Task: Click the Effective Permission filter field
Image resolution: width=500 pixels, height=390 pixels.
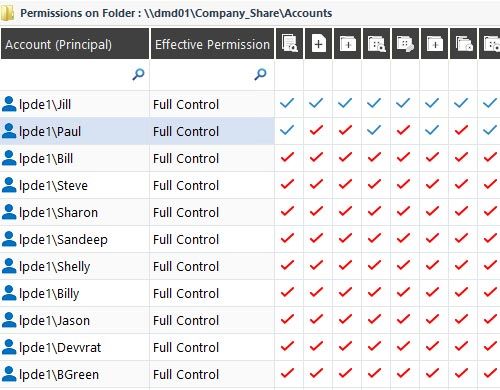Action: pos(212,74)
